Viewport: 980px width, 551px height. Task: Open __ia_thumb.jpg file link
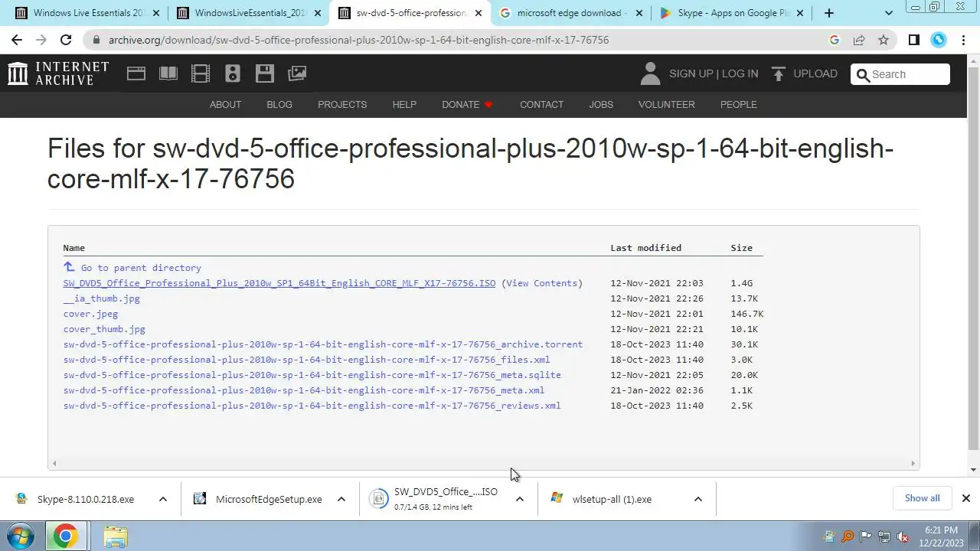click(102, 298)
